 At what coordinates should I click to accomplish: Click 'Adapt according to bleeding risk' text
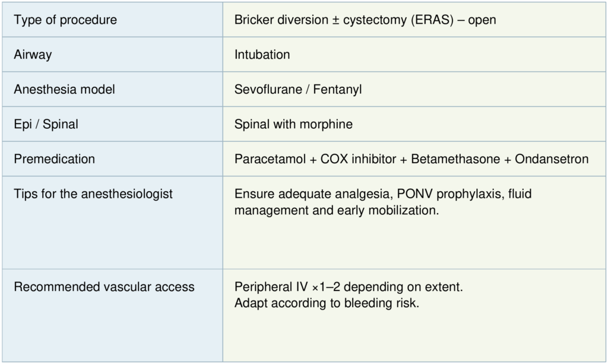327,302
